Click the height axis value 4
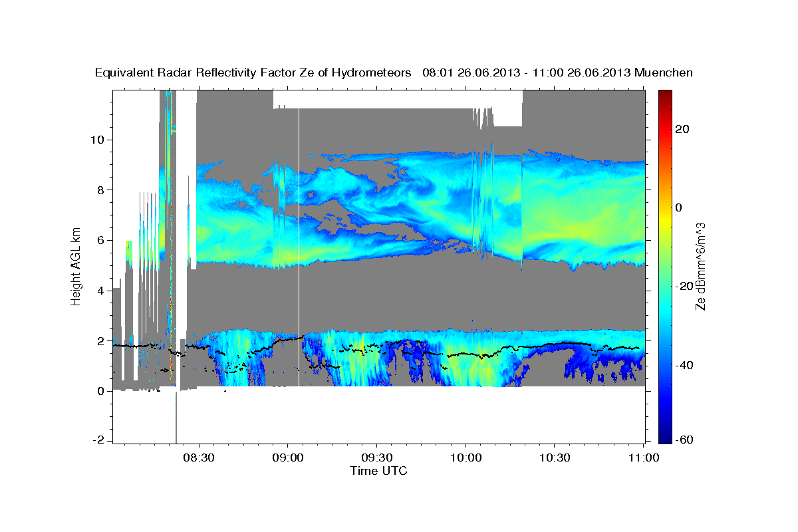 pos(102,291)
